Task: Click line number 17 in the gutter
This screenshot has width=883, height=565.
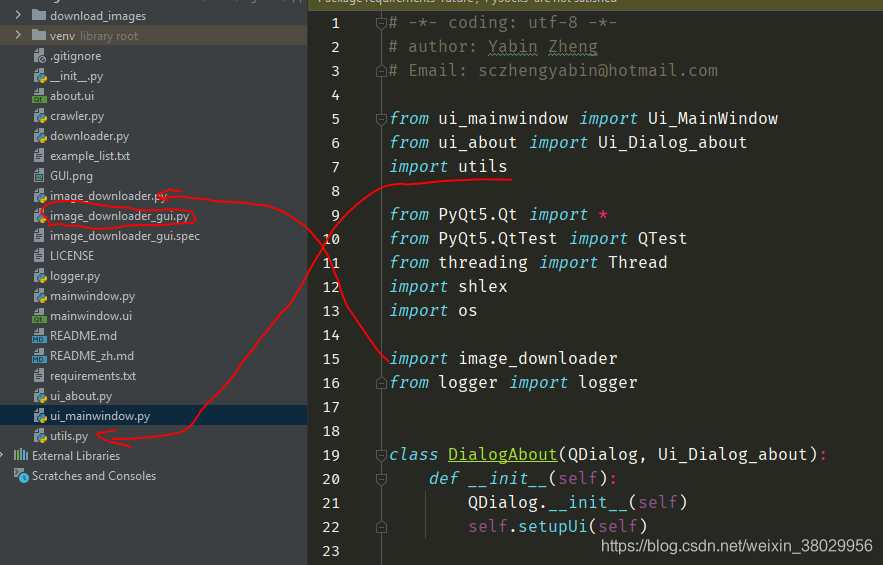Action: [331, 407]
